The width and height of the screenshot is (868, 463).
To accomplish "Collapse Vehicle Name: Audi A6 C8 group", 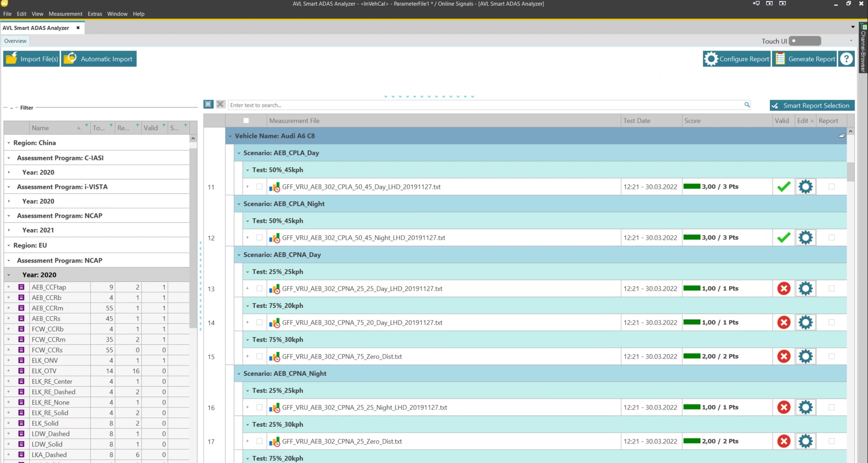I will (230, 136).
